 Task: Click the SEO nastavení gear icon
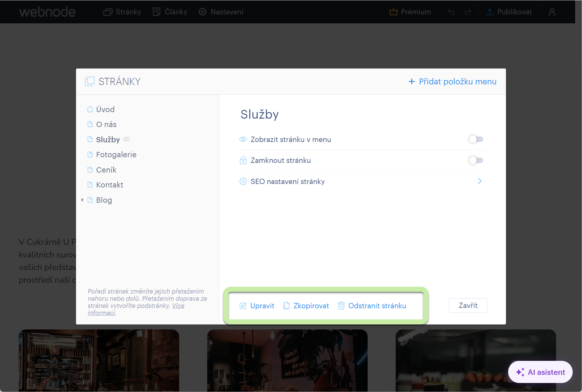click(x=243, y=181)
